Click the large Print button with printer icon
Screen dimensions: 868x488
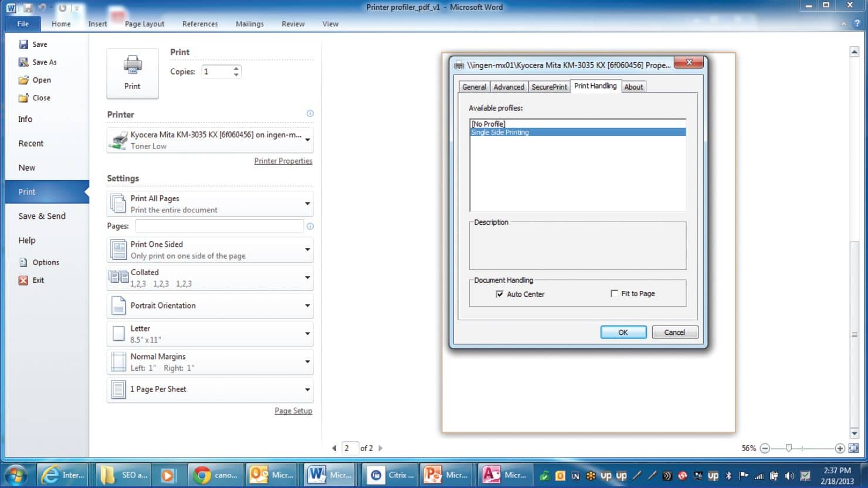133,73
